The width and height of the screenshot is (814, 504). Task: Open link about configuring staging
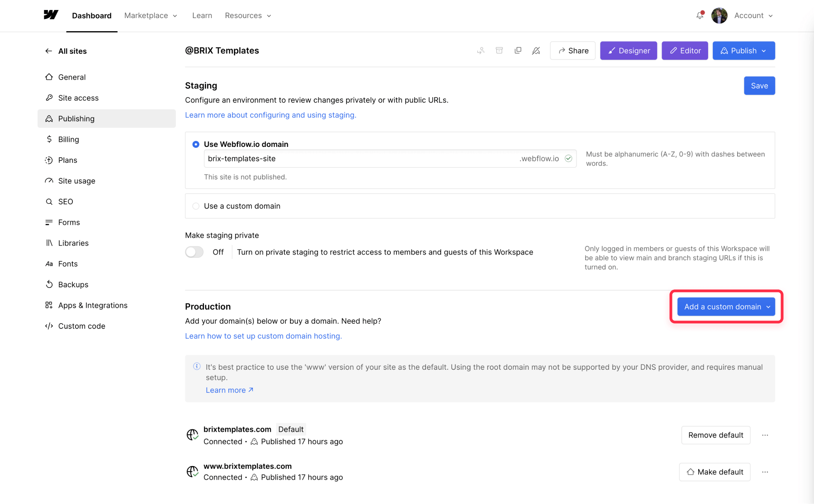(270, 115)
